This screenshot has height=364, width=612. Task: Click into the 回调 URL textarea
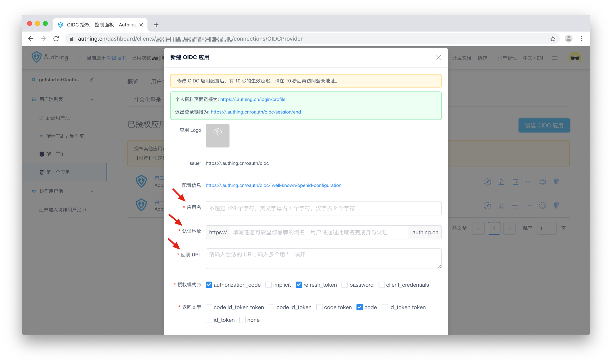pos(323,259)
